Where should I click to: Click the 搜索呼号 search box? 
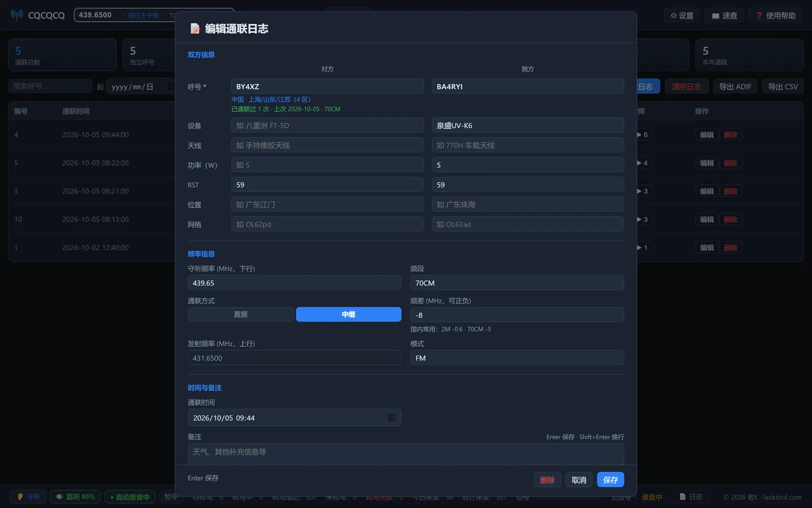(50, 86)
